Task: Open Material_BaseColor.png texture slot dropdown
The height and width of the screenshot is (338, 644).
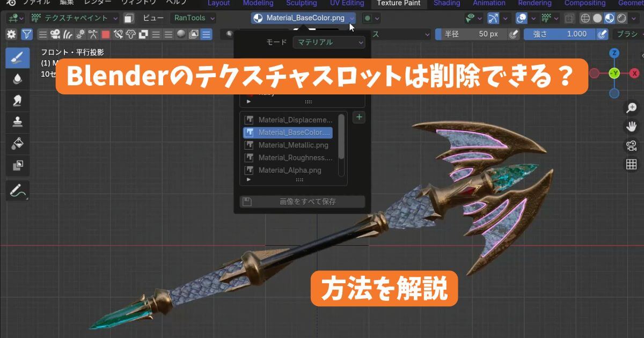Action: point(303,18)
